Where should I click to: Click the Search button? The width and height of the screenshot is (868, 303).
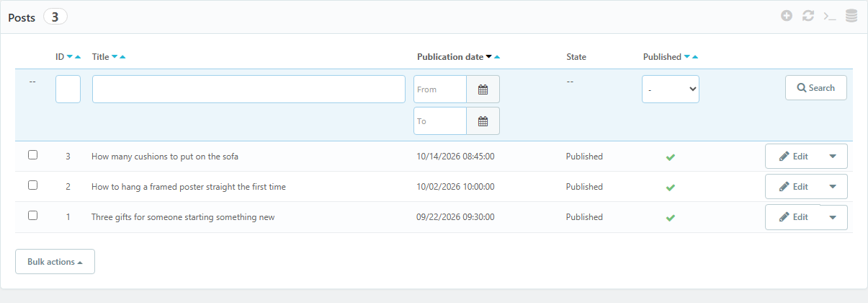click(816, 88)
